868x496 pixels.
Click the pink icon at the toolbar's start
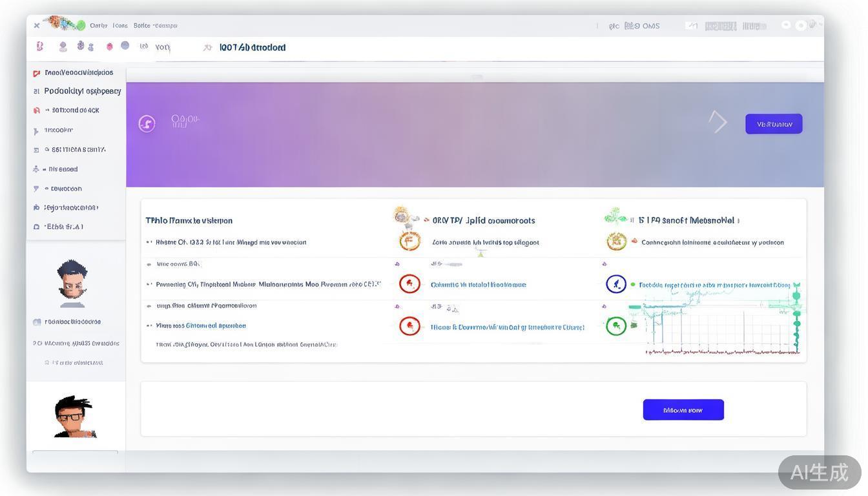(x=39, y=46)
